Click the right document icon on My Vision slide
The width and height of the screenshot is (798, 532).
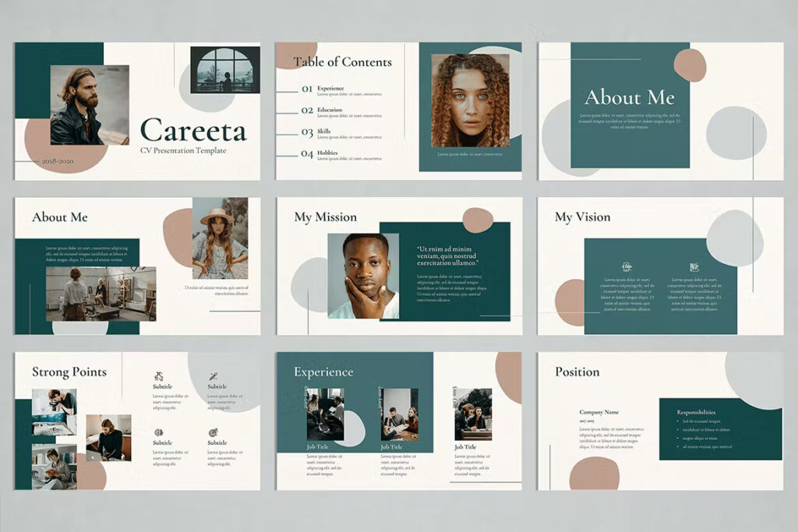(x=694, y=267)
